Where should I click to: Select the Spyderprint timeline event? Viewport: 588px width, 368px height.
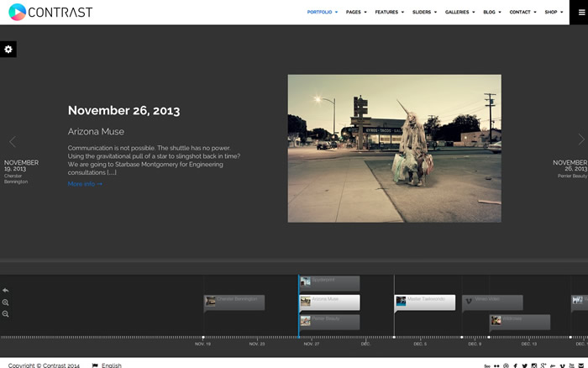(329, 283)
